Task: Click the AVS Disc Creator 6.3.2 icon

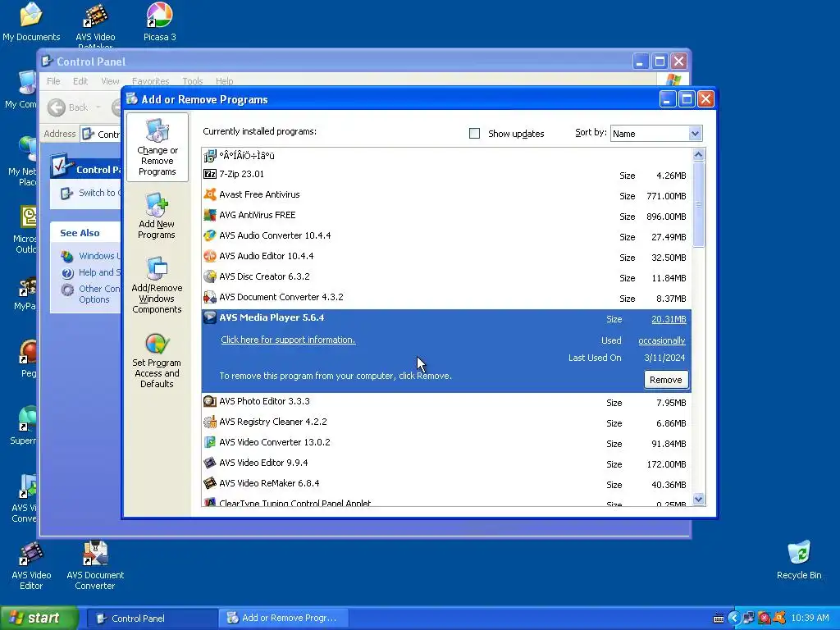Action: (210, 276)
